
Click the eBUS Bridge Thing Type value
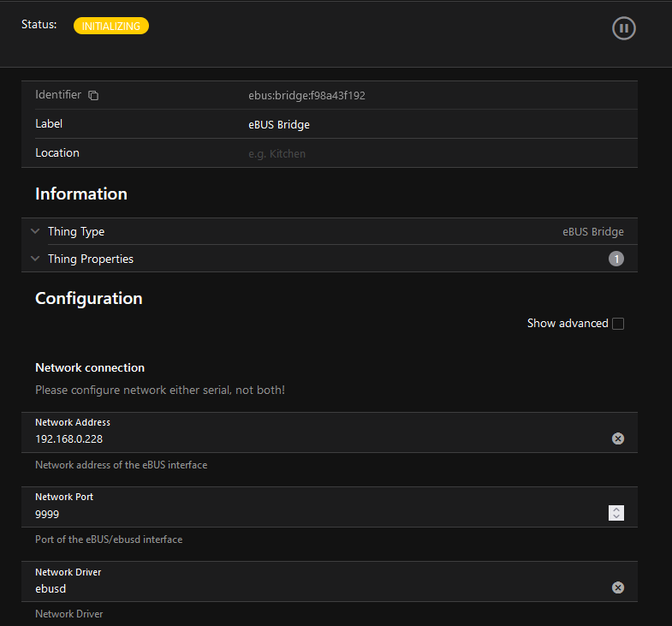click(592, 231)
